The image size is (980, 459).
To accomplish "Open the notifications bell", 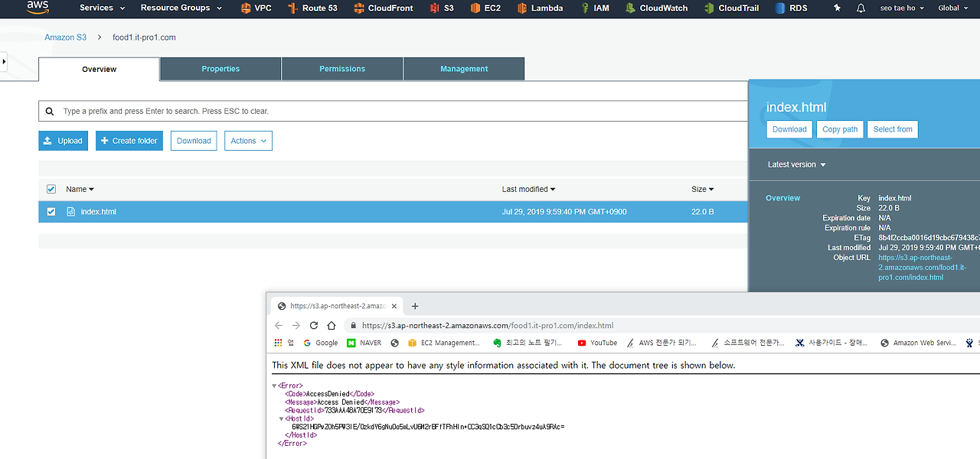I will pyautogui.click(x=861, y=8).
